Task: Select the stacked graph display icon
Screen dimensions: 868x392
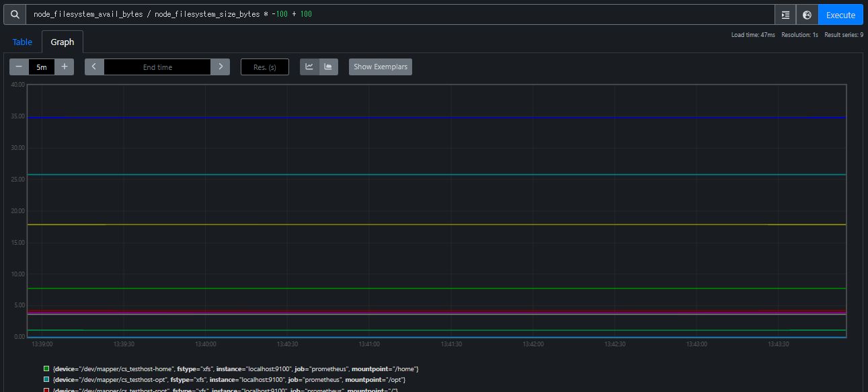Action: [327, 67]
